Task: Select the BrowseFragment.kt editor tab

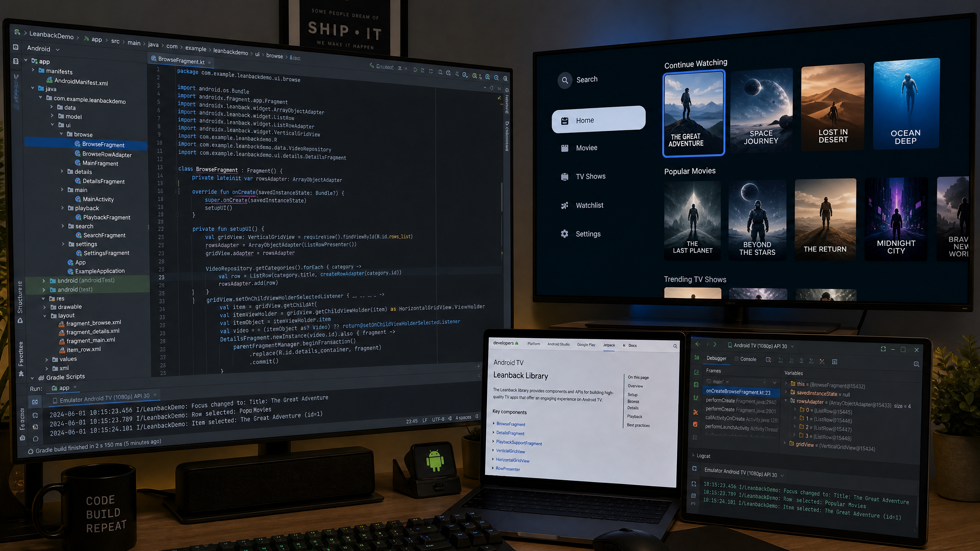Action: tap(181, 61)
